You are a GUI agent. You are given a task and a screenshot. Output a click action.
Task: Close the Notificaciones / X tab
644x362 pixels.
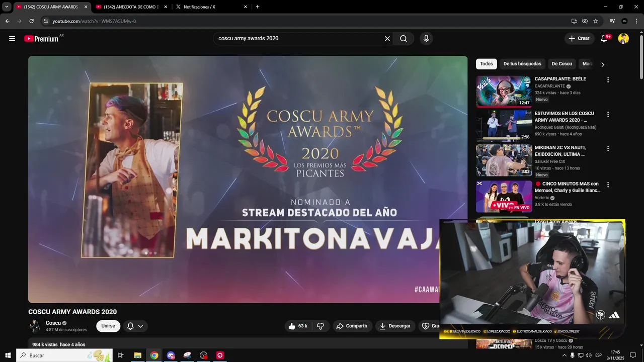(x=246, y=7)
